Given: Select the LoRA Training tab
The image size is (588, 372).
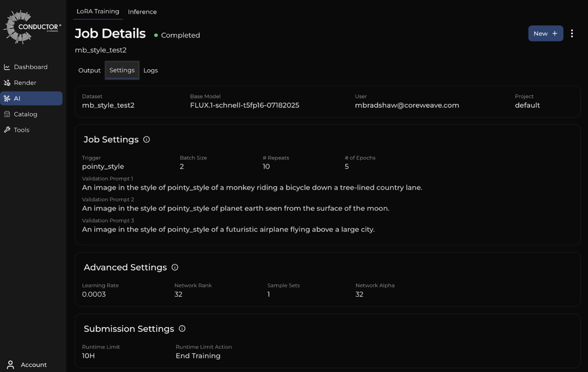Looking at the screenshot, I should (x=98, y=12).
